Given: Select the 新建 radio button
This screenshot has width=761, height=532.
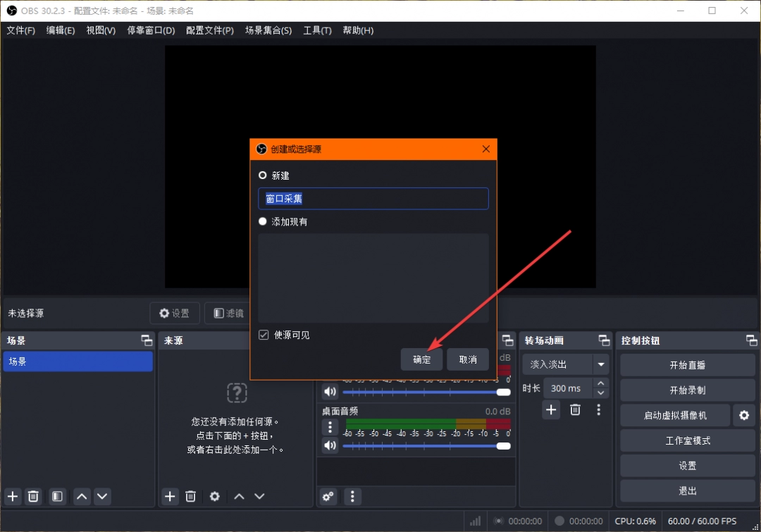Looking at the screenshot, I should coord(262,175).
